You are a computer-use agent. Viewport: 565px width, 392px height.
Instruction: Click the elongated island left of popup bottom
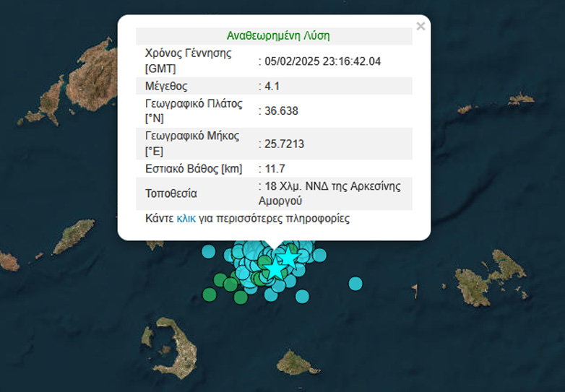click(74, 237)
